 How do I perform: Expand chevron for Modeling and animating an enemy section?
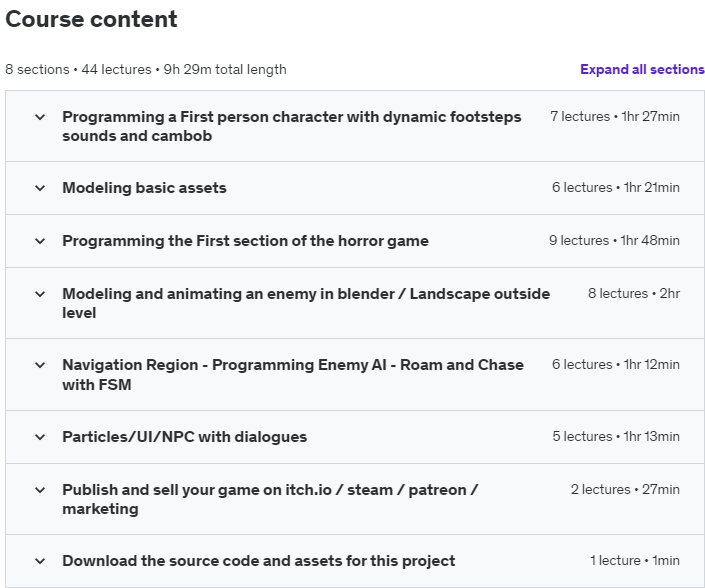coord(40,294)
